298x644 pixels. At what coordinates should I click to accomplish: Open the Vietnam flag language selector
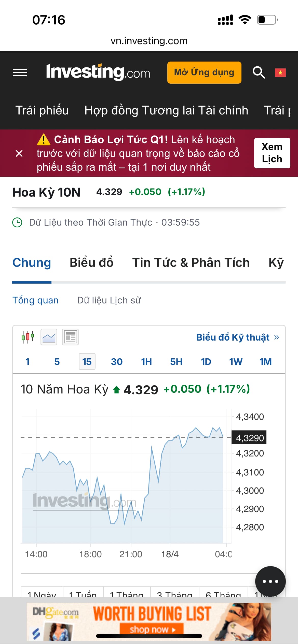(280, 73)
